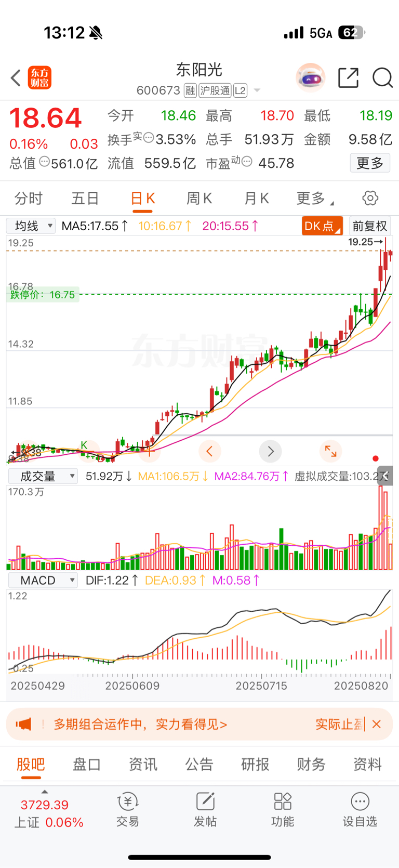This screenshot has width=399, height=868.
Task: Tap the stock name 东阳光
Action: click(199, 70)
